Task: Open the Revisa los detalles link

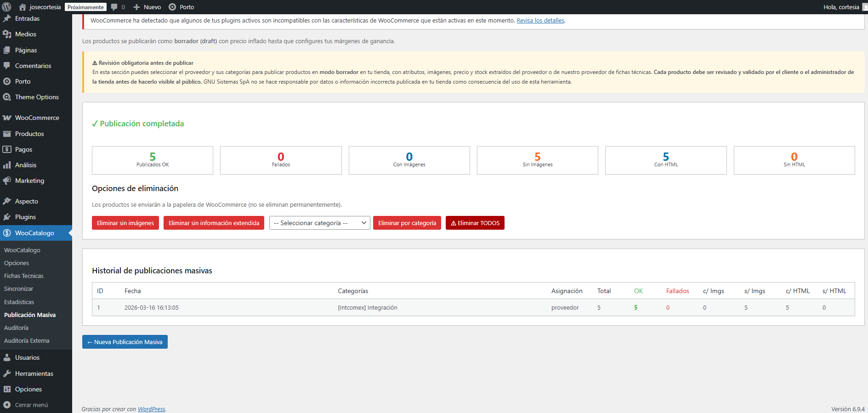Action: pos(540,20)
